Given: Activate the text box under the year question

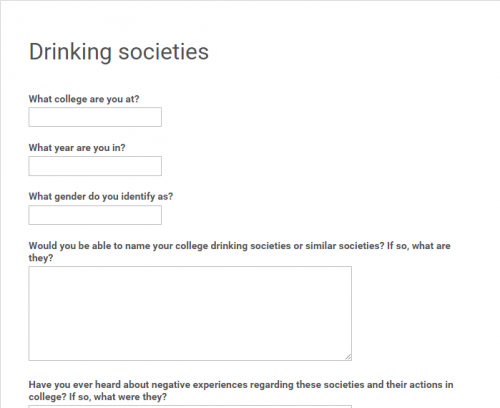Looking at the screenshot, I should coord(95,166).
